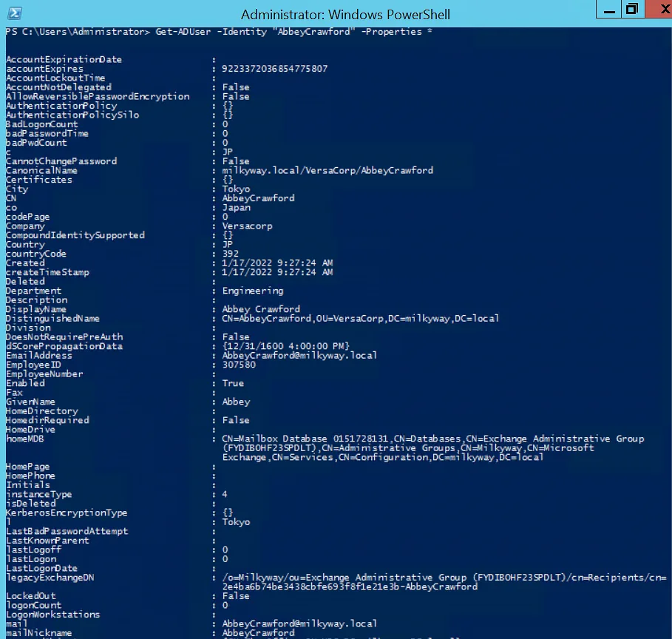Click the LastLogonDate property name
The height and width of the screenshot is (639, 672).
click(42, 569)
